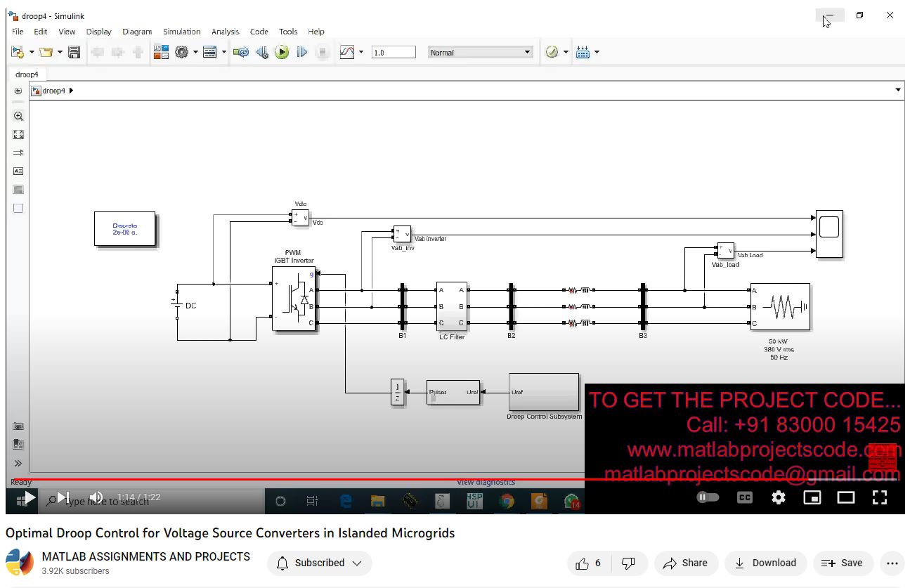Click the Step Back button
The image size is (910, 588).
tap(262, 52)
